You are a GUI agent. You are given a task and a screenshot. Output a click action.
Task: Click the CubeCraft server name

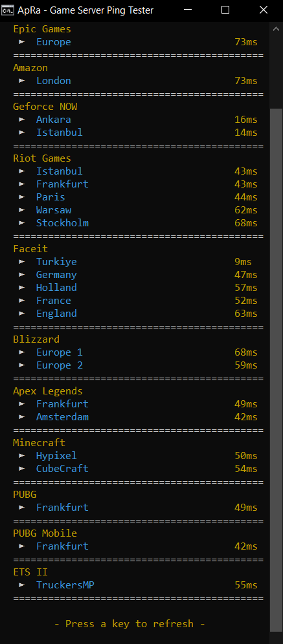62,469
